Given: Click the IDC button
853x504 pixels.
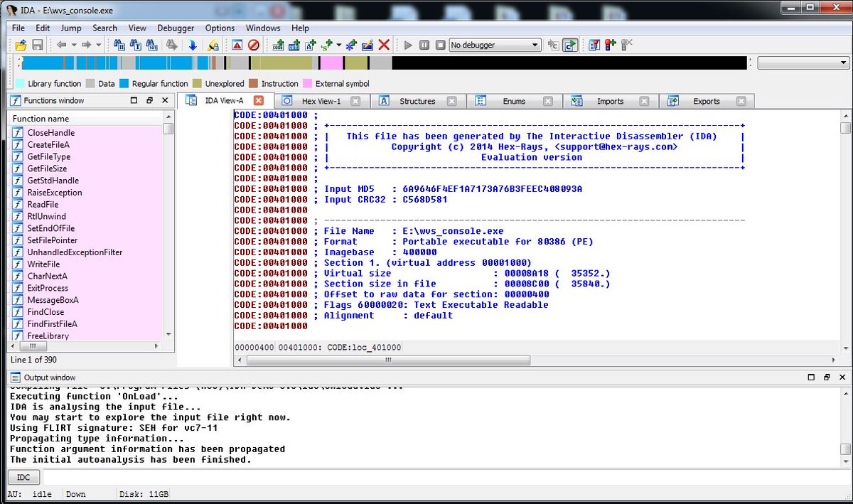Looking at the screenshot, I should (x=23, y=478).
